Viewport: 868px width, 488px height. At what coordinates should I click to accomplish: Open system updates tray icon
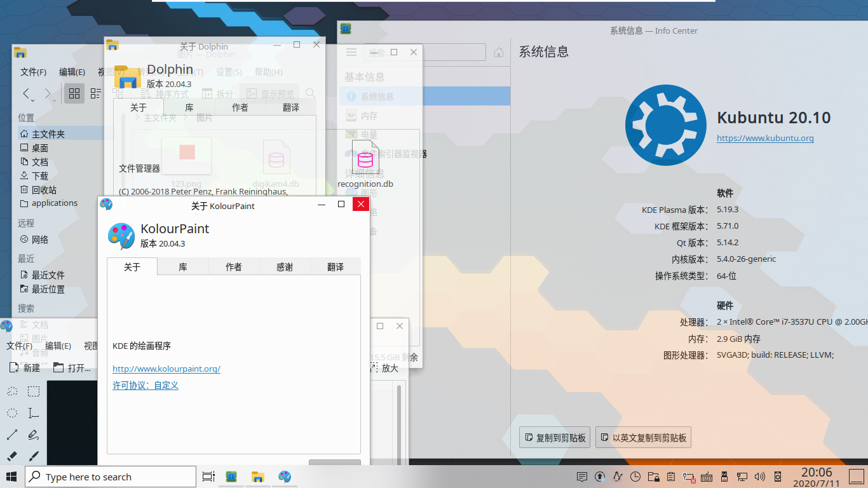(x=599, y=477)
